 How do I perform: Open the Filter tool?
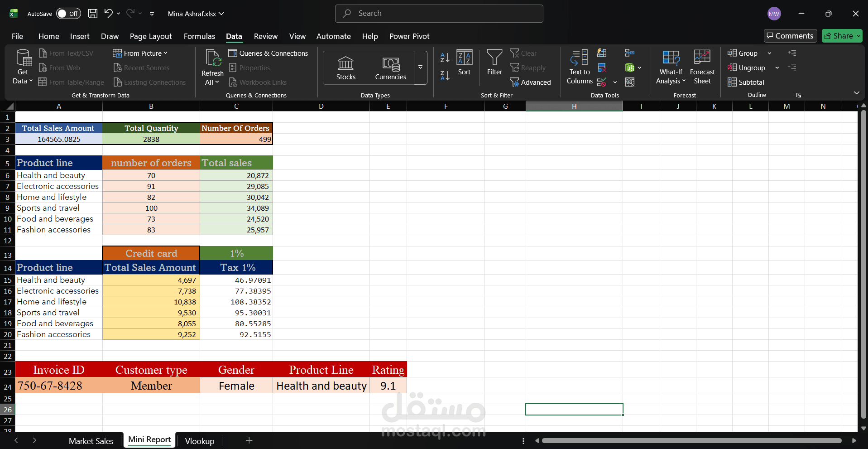(494, 63)
